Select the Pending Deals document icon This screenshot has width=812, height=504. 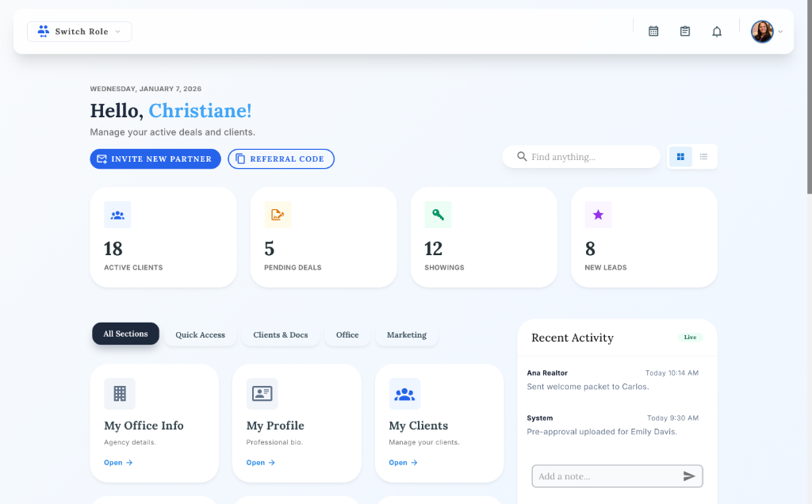click(278, 215)
